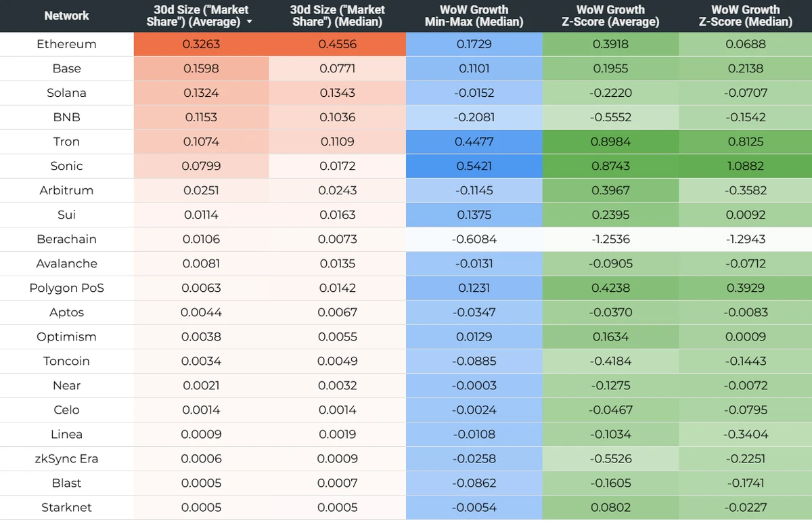The image size is (812, 522).
Task: Click the sort arrow beside Average header
Action: [250, 22]
